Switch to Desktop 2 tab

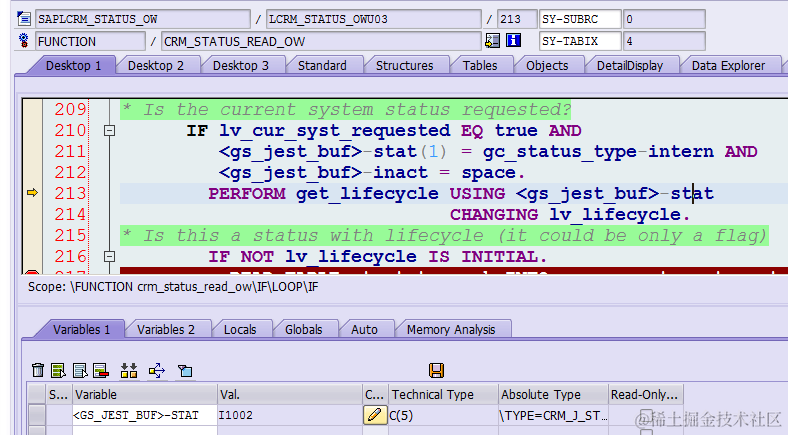pos(156,66)
